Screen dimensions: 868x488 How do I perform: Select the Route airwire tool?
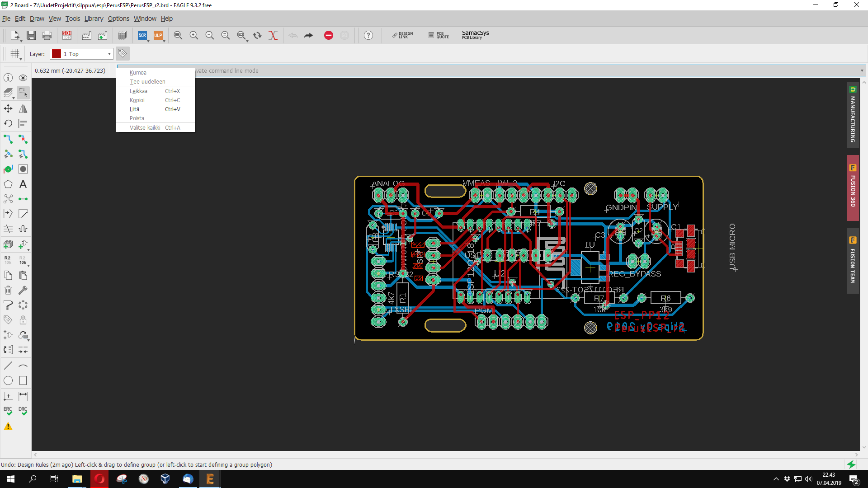pos(8,139)
